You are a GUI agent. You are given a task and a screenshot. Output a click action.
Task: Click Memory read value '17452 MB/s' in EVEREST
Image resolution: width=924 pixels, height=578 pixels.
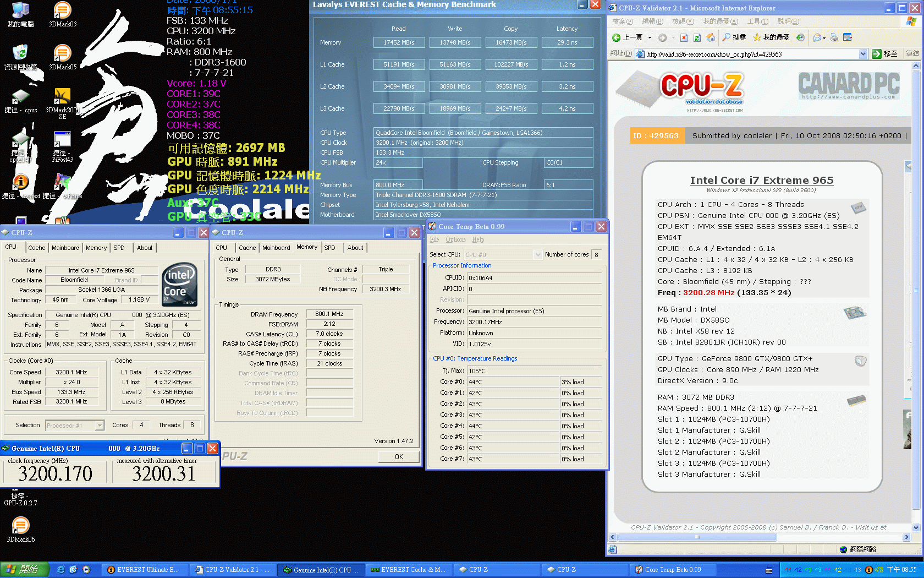click(399, 42)
